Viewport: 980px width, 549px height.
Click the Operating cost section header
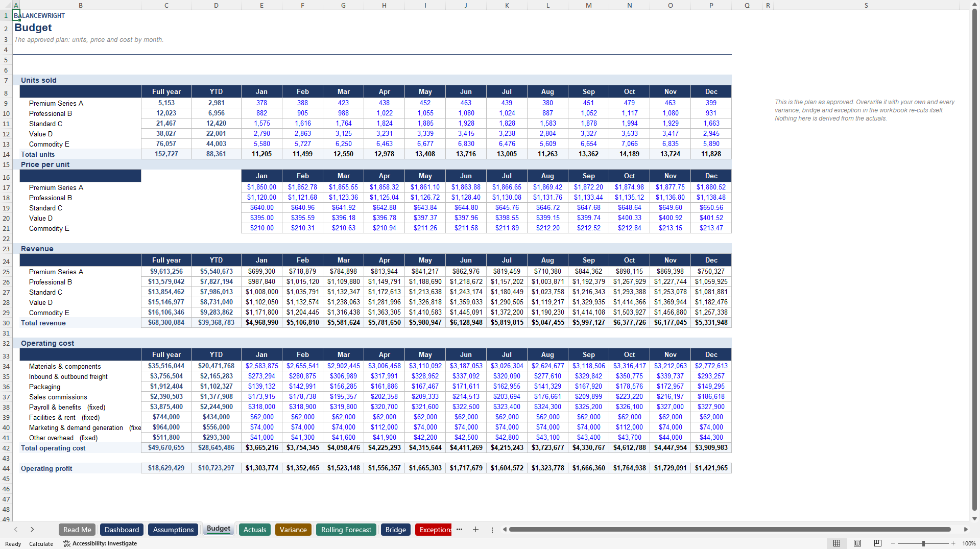[x=47, y=343]
